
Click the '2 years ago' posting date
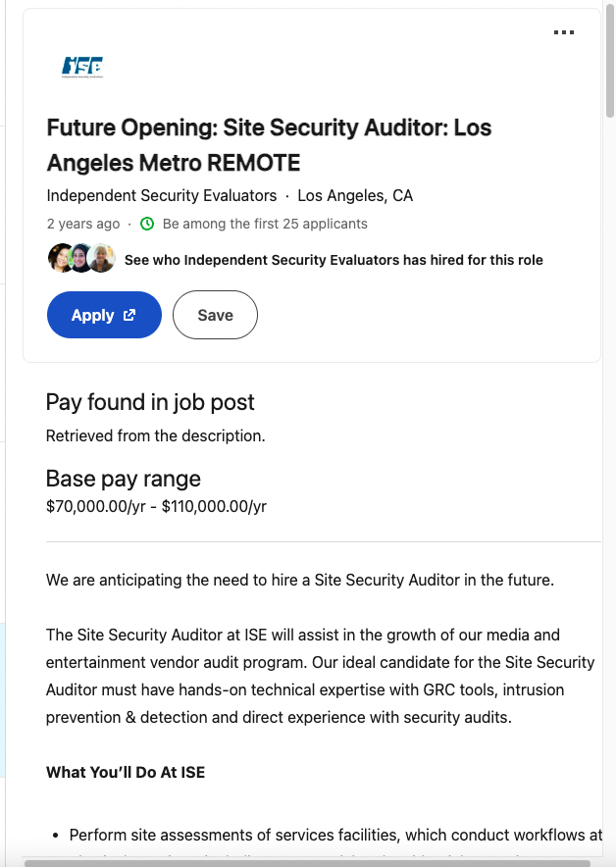tap(82, 224)
